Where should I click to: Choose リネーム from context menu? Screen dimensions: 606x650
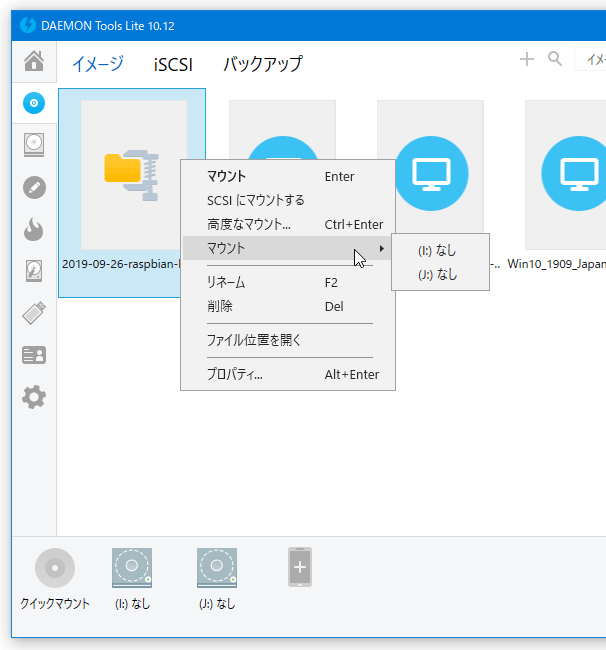point(288,282)
